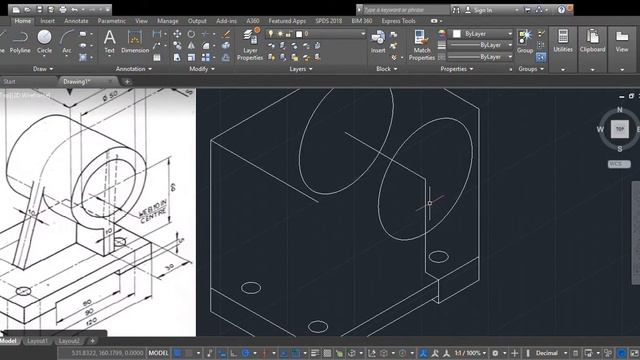The width and height of the screenshot is (640, 360).
Task: Toggle layer on/off light bulb
Action: click(x=271, y=34)
